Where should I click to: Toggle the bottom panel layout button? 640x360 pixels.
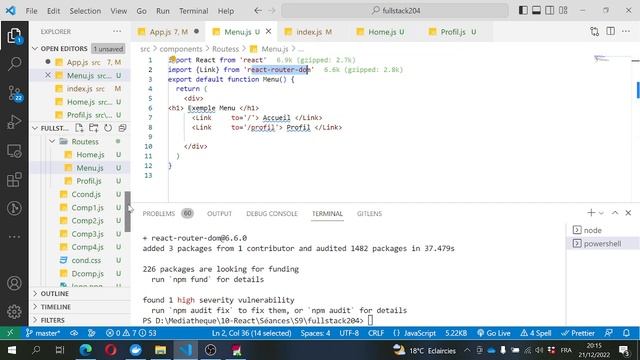pos(536,11)
